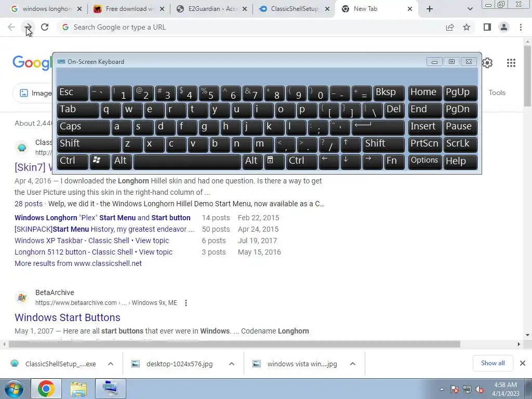Image resolution: width=532 pixels, height=399 pixels.
Task: Expand options for the desktop-1024x576.jpg download
Action: [x=232, y=364]
